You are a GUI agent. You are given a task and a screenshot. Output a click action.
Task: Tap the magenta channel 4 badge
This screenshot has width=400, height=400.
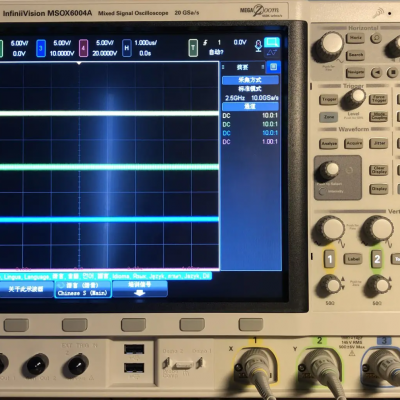click(83, 48)
